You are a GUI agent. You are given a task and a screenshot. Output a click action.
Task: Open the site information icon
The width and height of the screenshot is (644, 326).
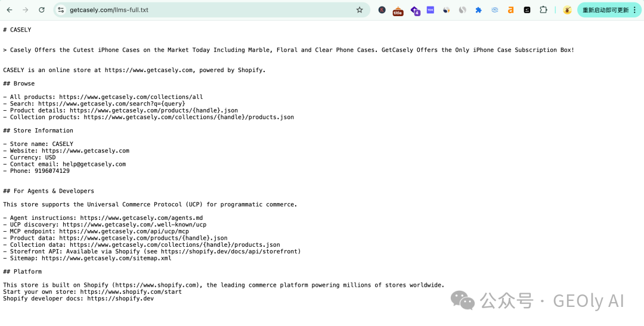[x=61, y=10]
